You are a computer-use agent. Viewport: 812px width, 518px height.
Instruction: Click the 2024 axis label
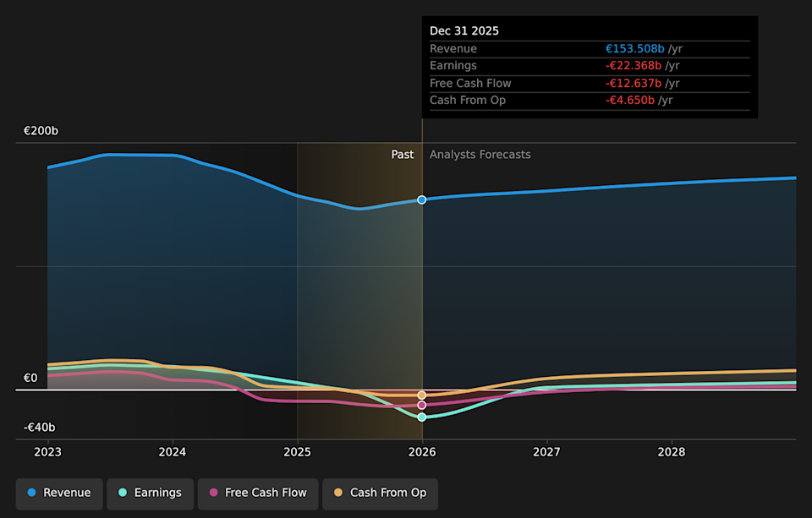tap(172, 452)
